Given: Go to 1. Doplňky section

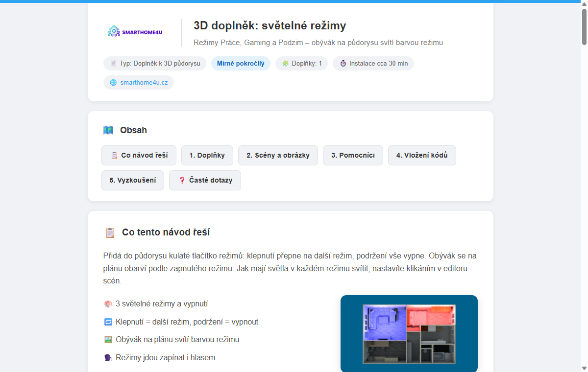Looking at the screenshot, I should tap(207, 155).
